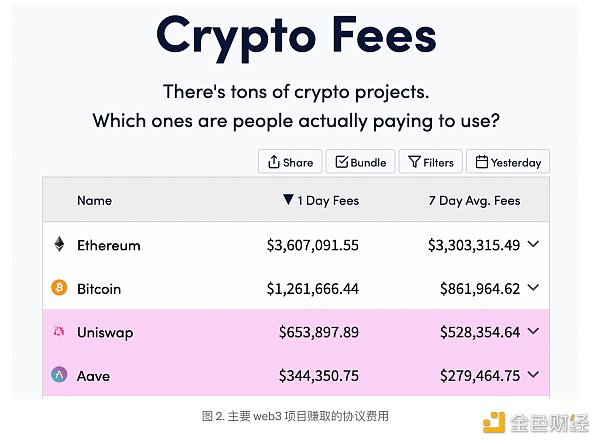This screenshot has height=444, width=600.
Task: Sort by the Name column header
Action: tap(94, 200)
